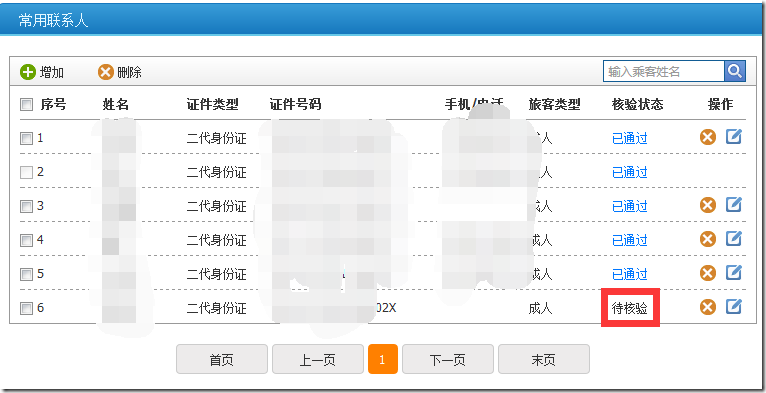
Task: Edit contact in row 5
Action: [x=734, y=272]
